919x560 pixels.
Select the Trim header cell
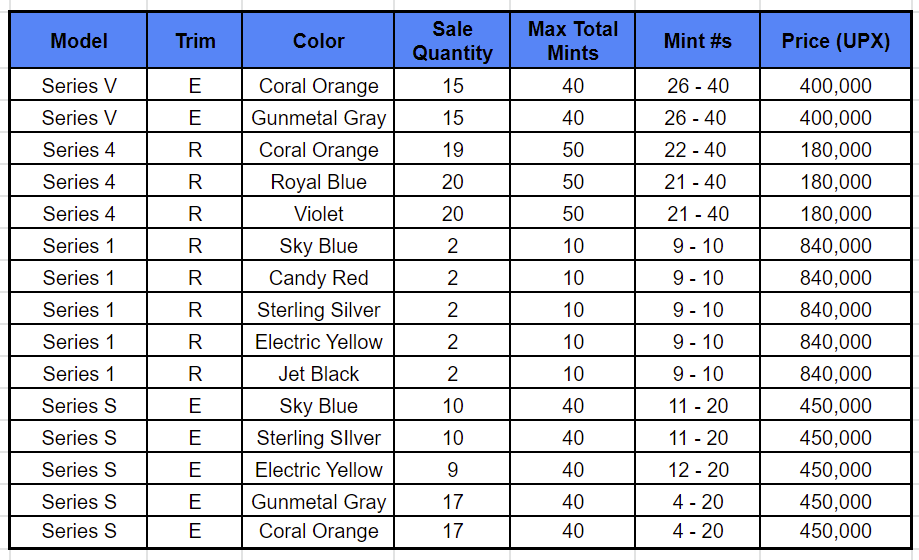pyautogui.click(x=195, y=40)
